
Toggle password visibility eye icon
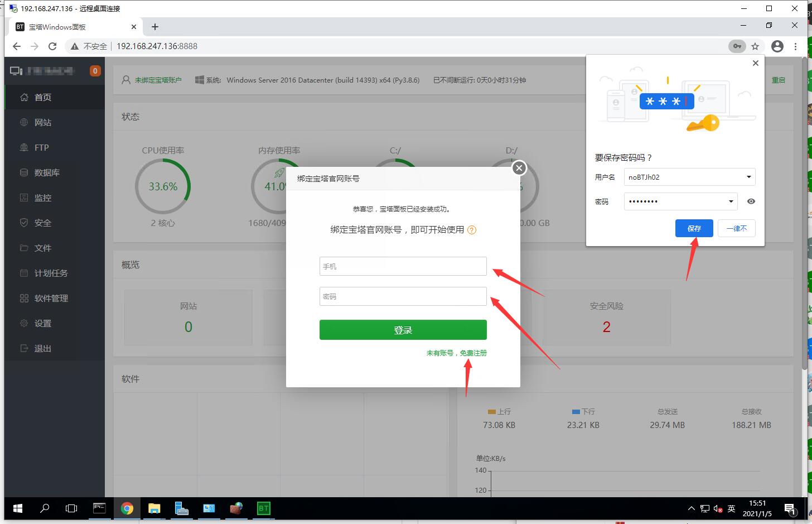coord(751,201)
